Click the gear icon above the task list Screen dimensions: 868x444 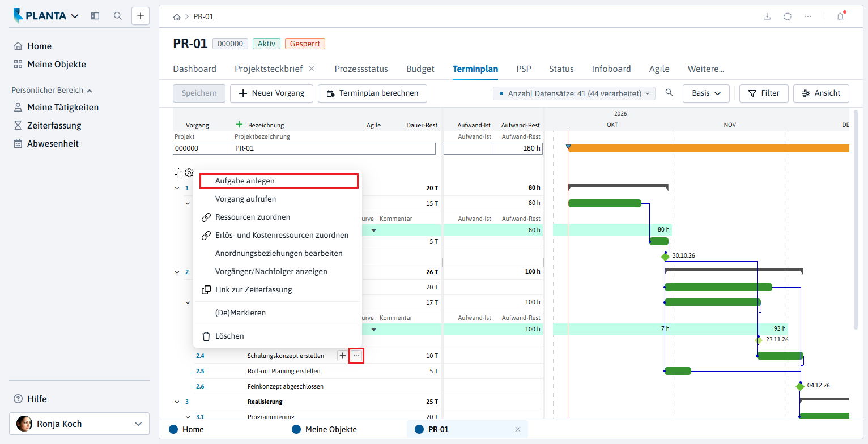tap(189, 173)
